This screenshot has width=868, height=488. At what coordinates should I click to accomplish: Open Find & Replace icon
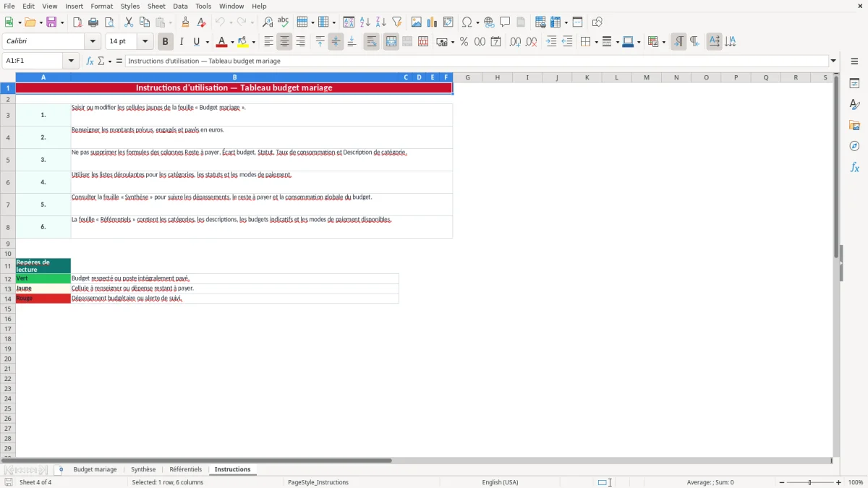(x=268, y=22)
